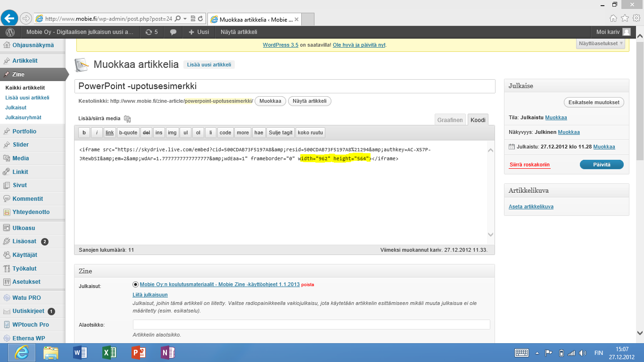The height and width of the screenshot is (362, 644).
Task: Click the blue Päivitä update button
Action: pos(601,165)
